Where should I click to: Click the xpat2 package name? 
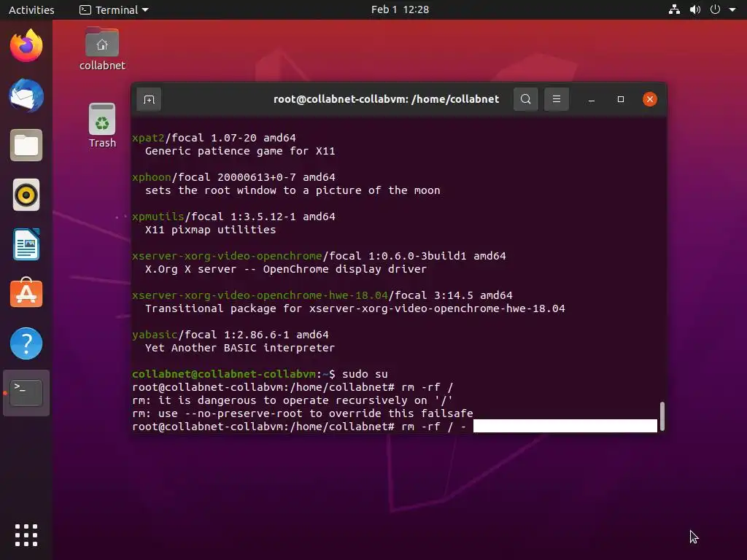coord(148,138)
